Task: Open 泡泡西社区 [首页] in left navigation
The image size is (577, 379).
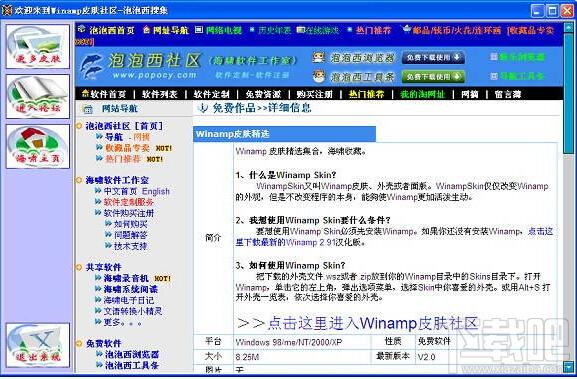Action: tap(124, 126)
